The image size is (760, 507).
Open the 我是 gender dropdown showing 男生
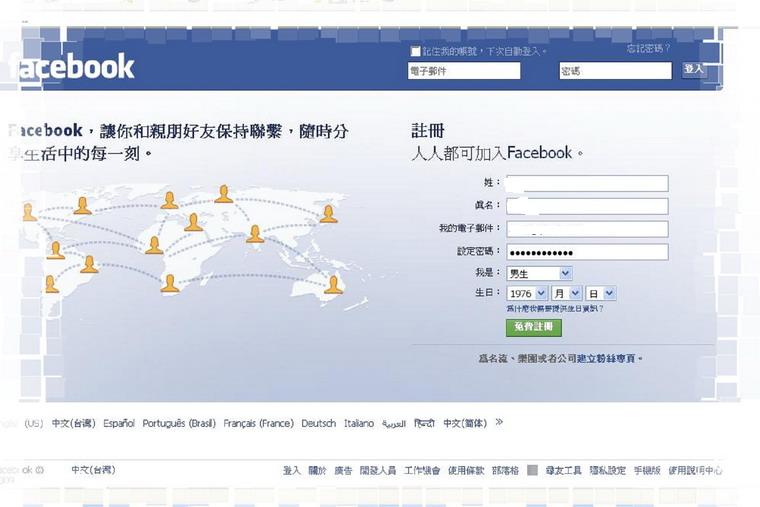(x=539, y=273)
